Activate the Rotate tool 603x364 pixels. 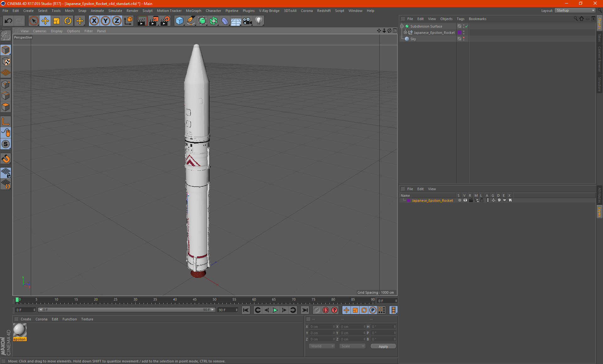[x=68, y=21]
